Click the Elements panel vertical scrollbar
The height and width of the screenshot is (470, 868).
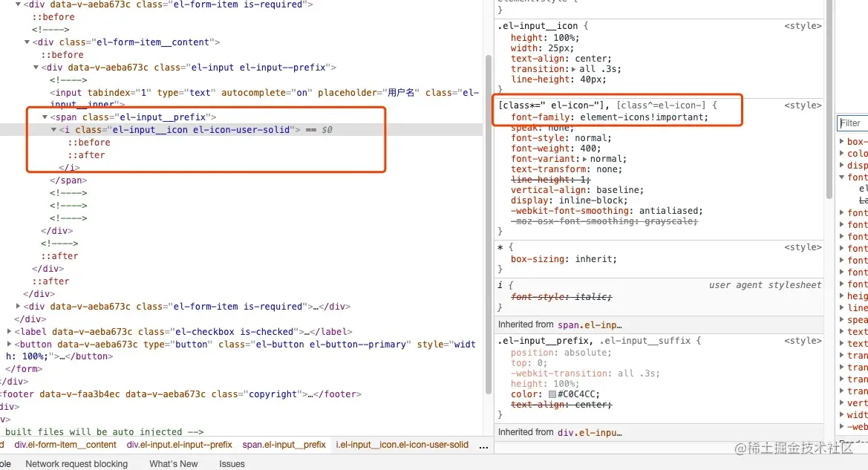point(489,224)
